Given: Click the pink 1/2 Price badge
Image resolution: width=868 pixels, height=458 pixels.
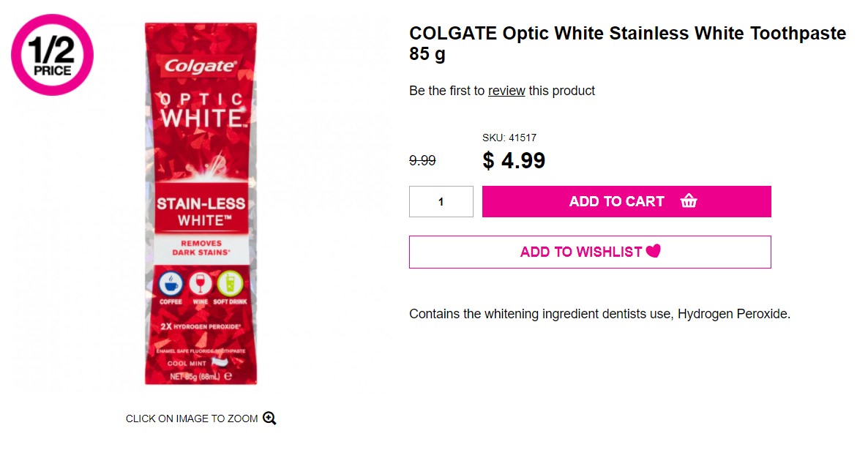Looking at the screenshot, I should point(51,55).
